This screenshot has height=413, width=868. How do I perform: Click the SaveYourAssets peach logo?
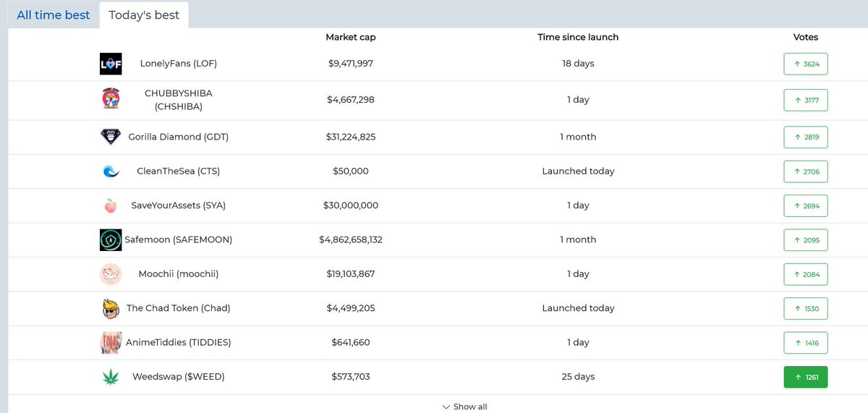tap(111, 205)
